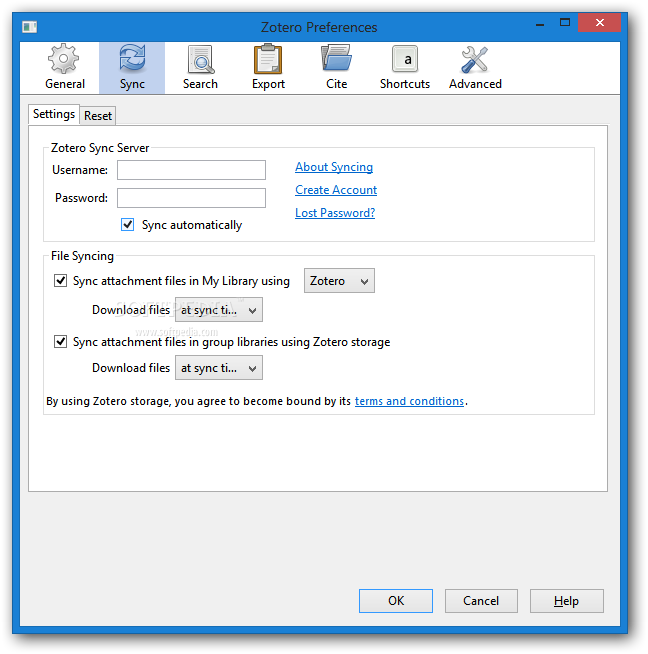Viewport: 648px width, 654px height.
Task: Select the Sync preferences pane
Action: [x=132, y=68]
